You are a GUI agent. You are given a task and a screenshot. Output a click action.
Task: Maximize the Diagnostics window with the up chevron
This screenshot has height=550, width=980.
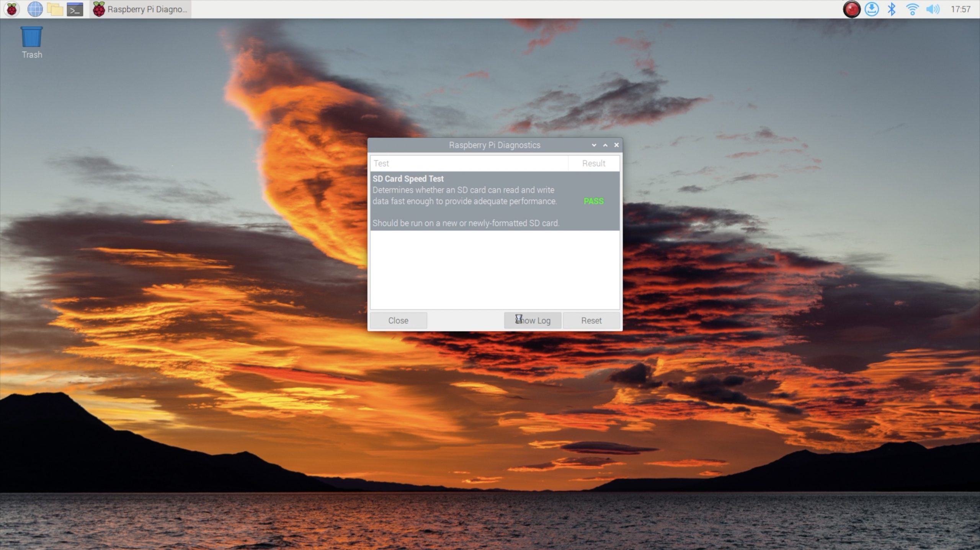coord(605,145)
